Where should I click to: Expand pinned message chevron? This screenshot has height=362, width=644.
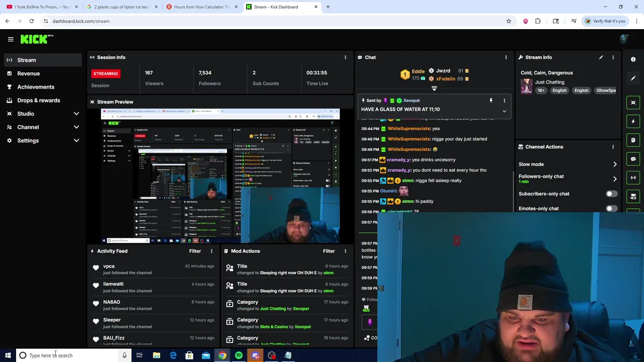click(x=504, y=111)
